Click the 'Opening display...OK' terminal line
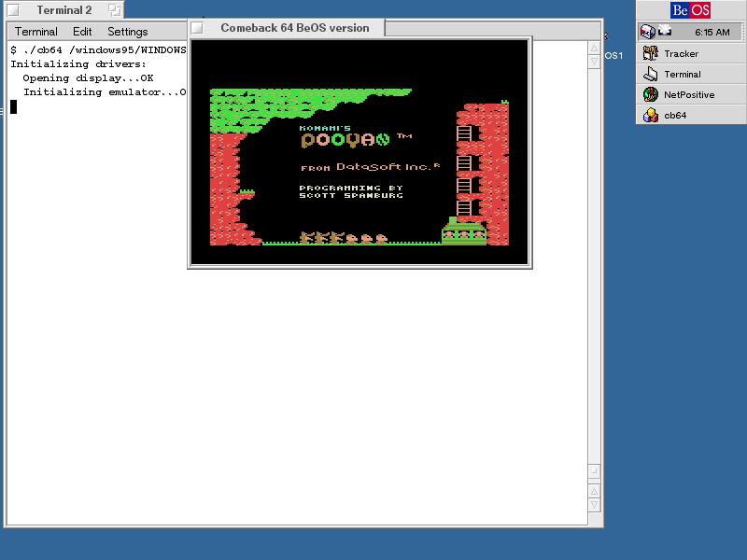 click(x=88, y=77)
